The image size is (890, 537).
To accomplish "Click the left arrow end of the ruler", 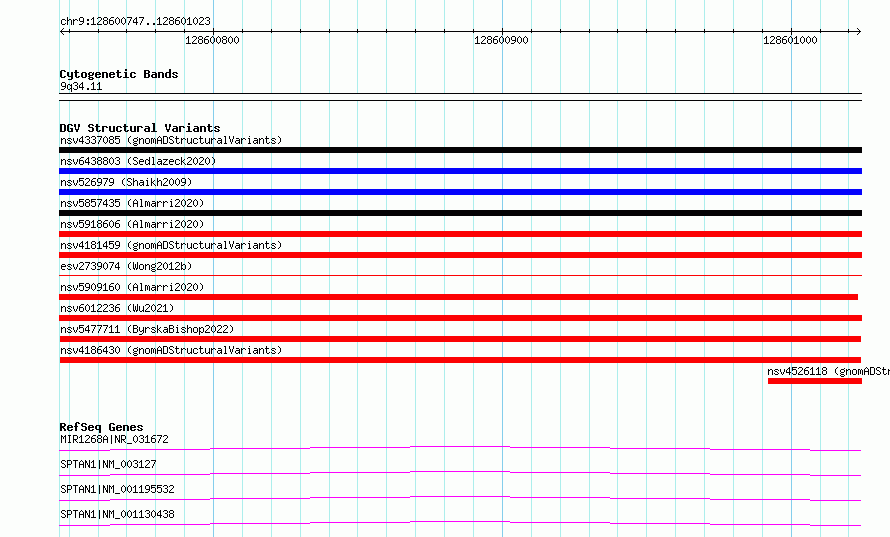I will pyautogui.click(x=63, y=32).
